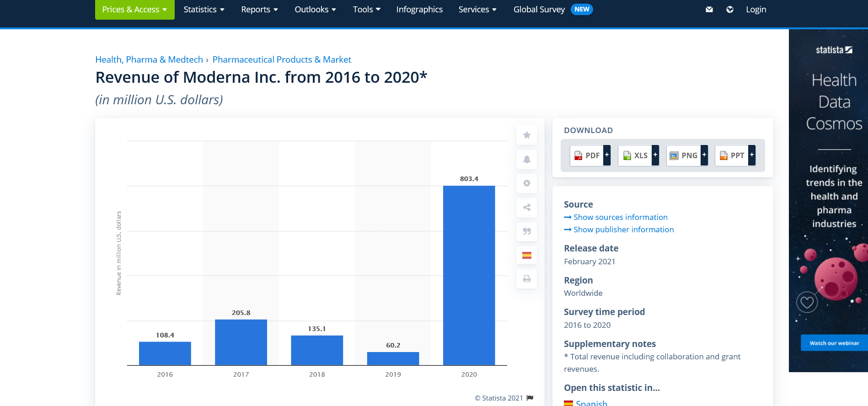Click the PNG image icon
Image resolution: width=868 pixels, height=406 pixels.
point(674,156)
